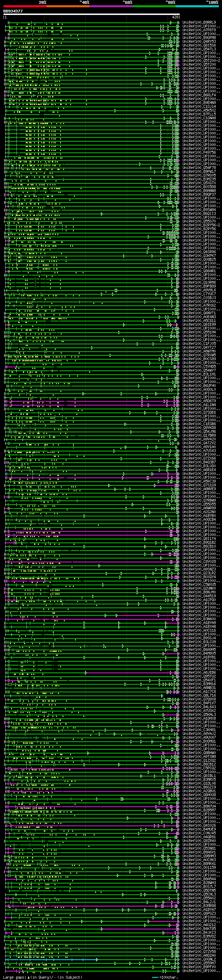Viewport: 222px width, 980px height.
Task: Click the orange ~40% identity legend bar
Action: pyautogui.click(x=68, y=7)
